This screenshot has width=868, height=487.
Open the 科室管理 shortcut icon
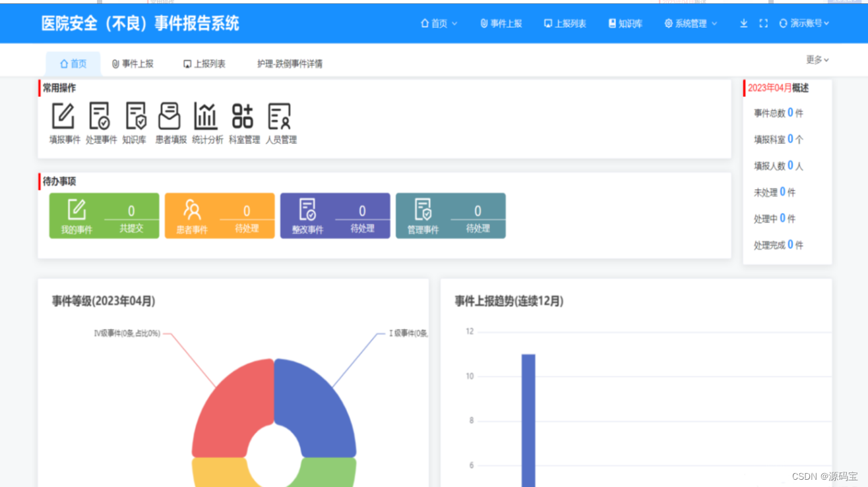click(243, 116)
